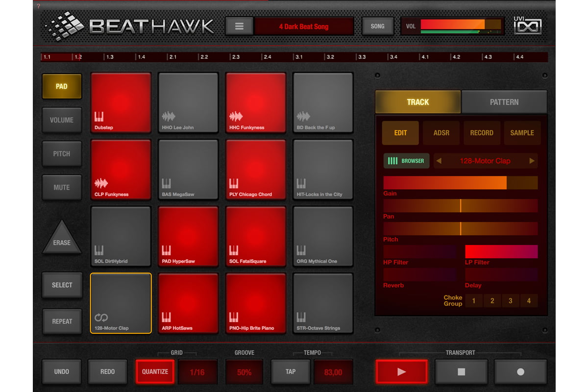588x392 pixels.
Task: Click the TAP tempo button
Action: [291, 372]
